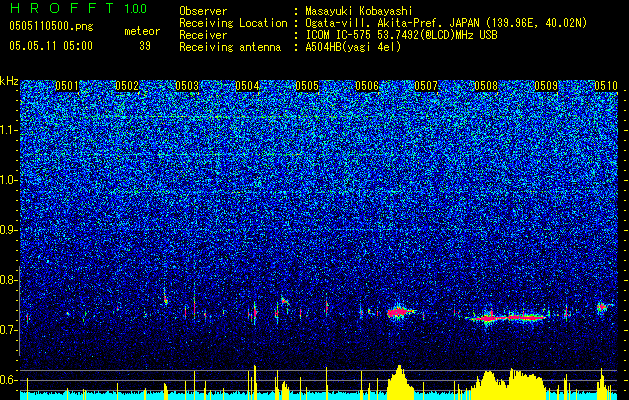
Task: Click the meteor label above the count
Action: pyautogui.click(x=142, y=31)
